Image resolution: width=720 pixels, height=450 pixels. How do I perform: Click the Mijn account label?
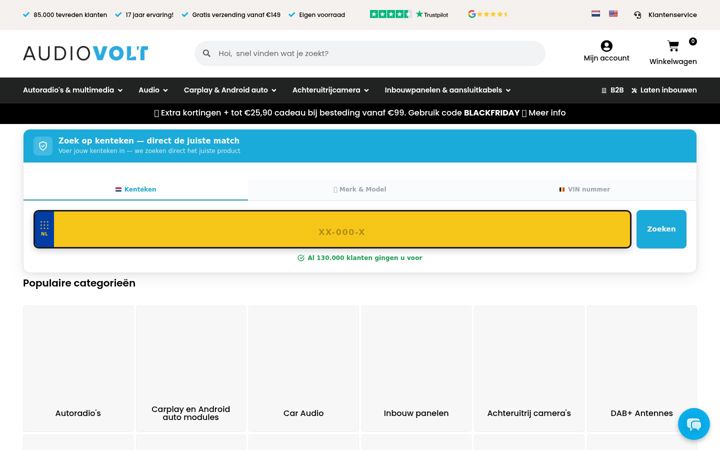[x=606, y=58]
